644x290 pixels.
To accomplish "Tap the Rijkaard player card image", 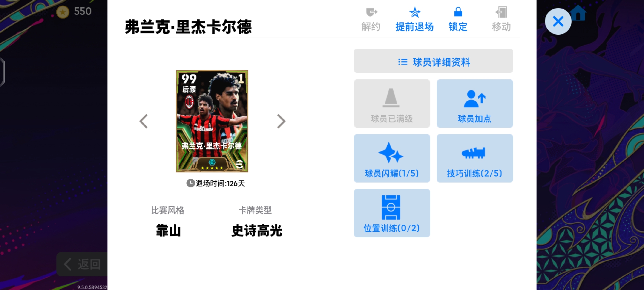I will [x=212, y=121].
